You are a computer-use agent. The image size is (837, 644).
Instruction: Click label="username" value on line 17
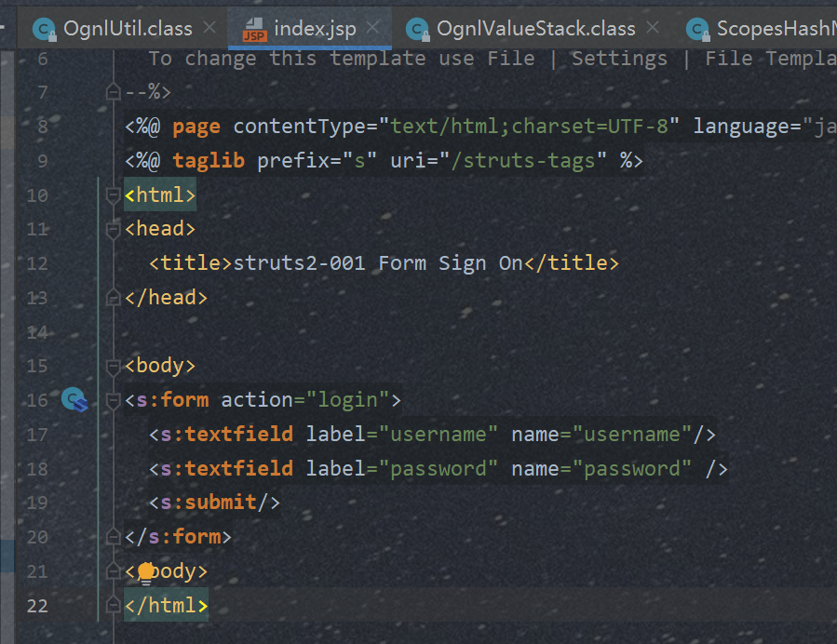coord(439,435)
